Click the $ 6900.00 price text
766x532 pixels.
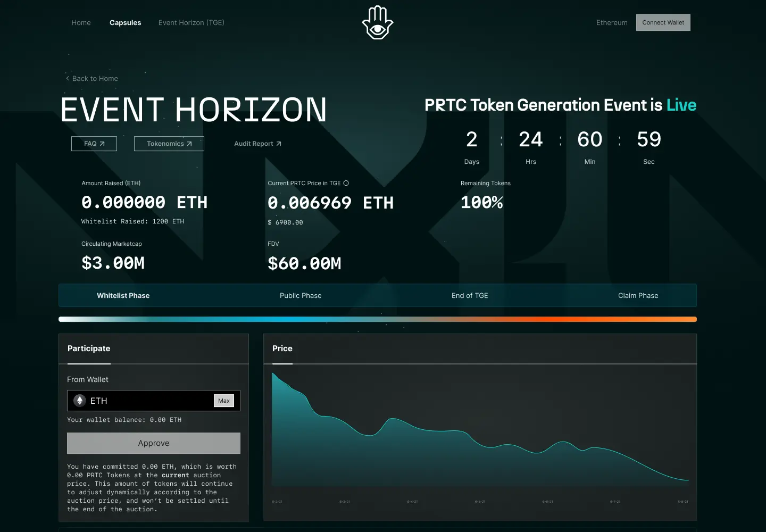(x=285, y=222)
